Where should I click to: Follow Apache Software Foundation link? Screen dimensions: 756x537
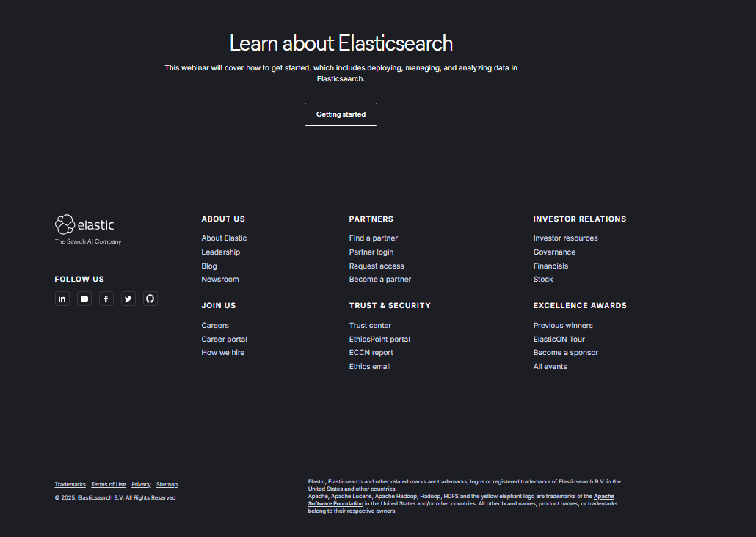click(335, 504)
